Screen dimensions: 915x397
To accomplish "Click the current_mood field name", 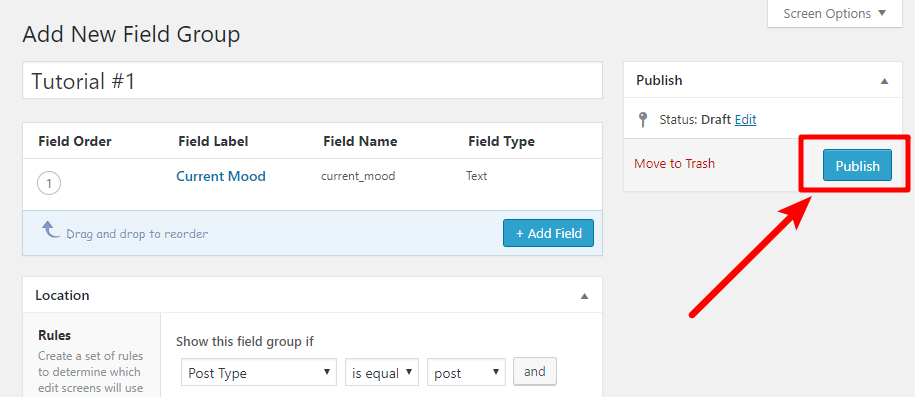I will (x=358, y=176).
